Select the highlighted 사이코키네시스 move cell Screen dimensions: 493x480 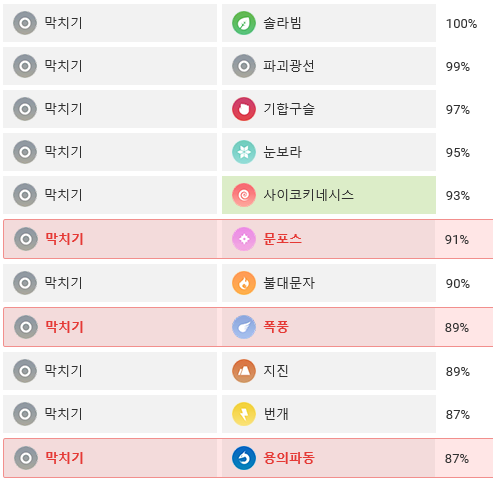point(329,195)
